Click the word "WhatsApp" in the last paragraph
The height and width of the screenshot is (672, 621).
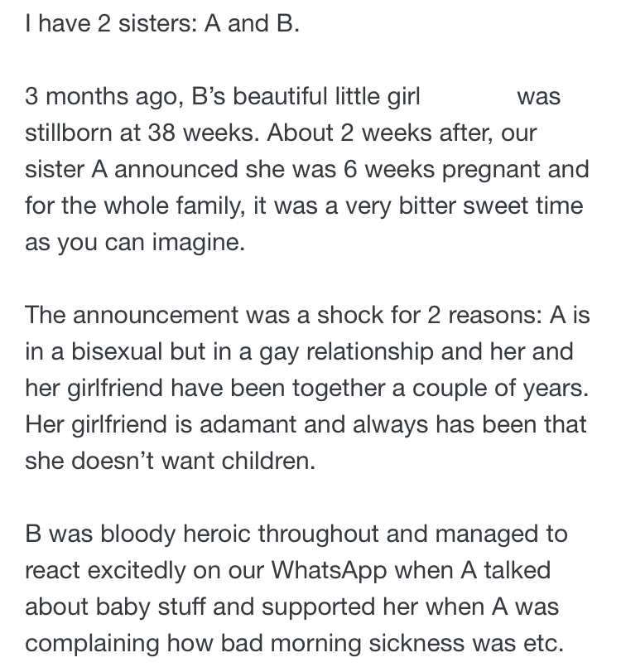[x=329, y=570]
